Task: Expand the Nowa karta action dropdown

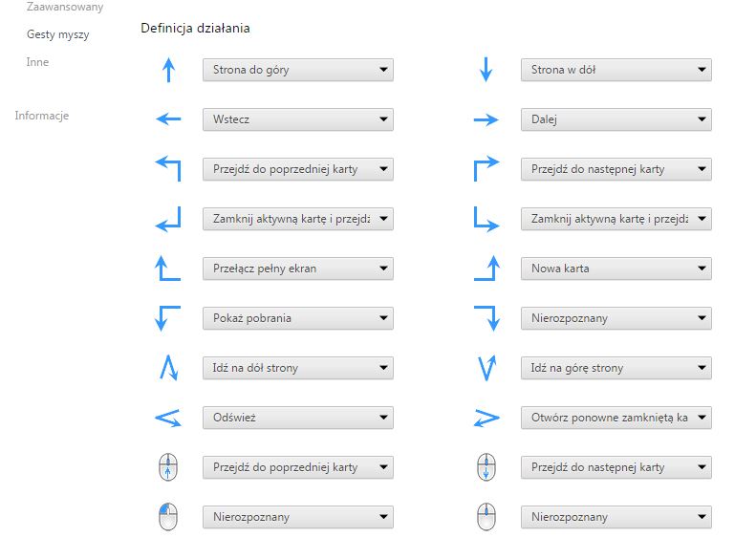Action: (x=616, y=269)
